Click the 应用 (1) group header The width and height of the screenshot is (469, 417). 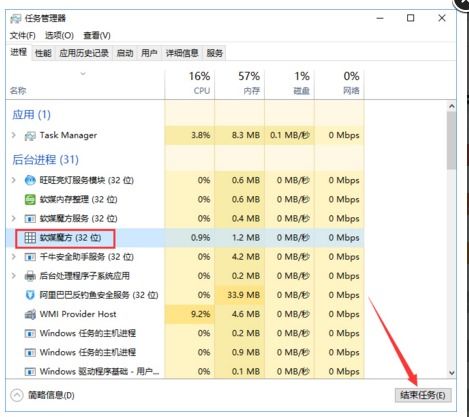pos(31,115)
